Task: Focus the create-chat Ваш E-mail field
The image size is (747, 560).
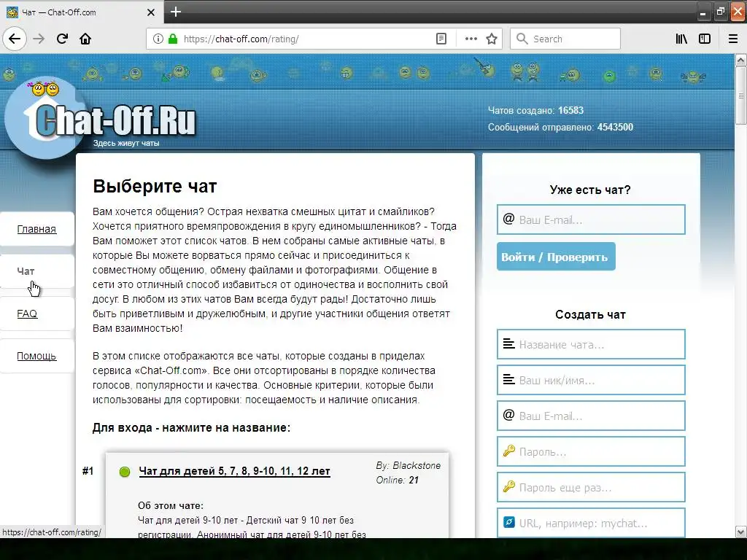Action: pos(591,416)
